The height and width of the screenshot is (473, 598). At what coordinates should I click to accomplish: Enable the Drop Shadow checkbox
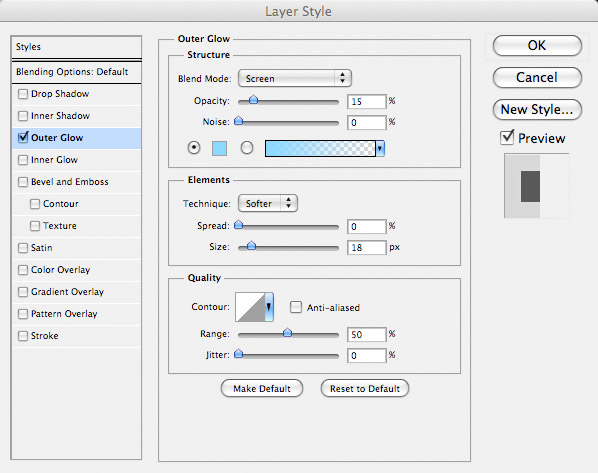23,94
